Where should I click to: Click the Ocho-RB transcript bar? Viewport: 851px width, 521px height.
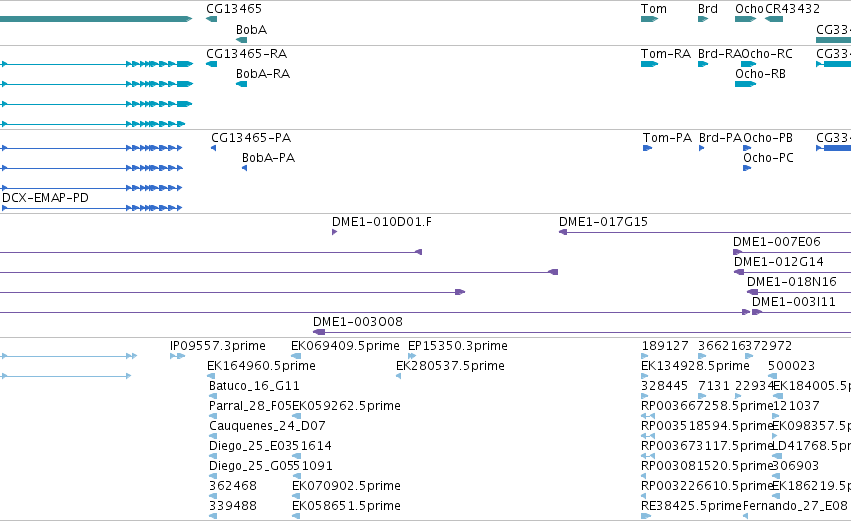coord(746,84)
